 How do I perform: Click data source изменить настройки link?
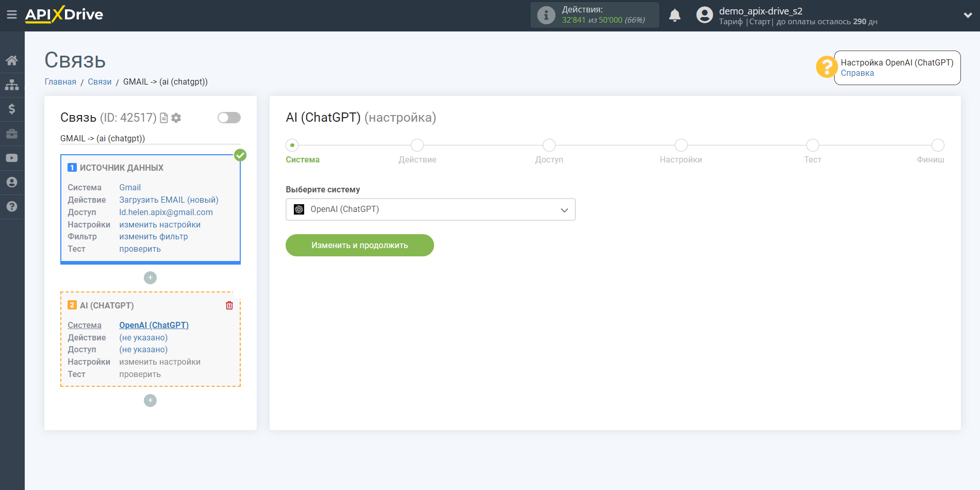[x=160, y=225]
